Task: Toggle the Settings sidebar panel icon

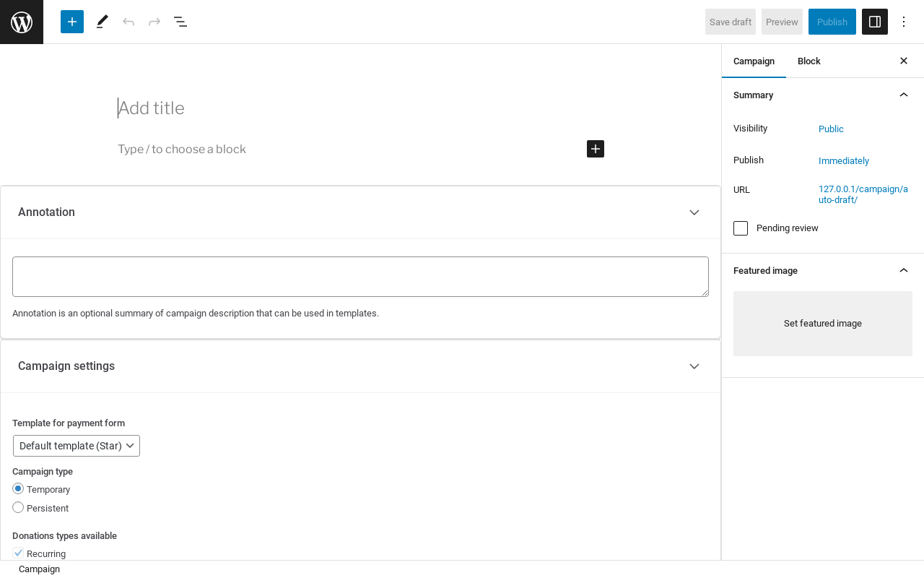Action: pyautogui.click(x=874, y=22)
